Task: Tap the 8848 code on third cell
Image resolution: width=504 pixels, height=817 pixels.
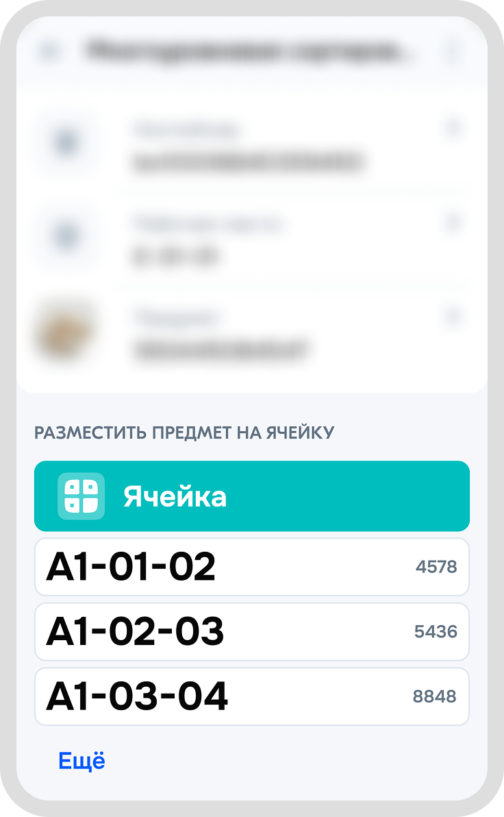Action: [x=435, y=696]
